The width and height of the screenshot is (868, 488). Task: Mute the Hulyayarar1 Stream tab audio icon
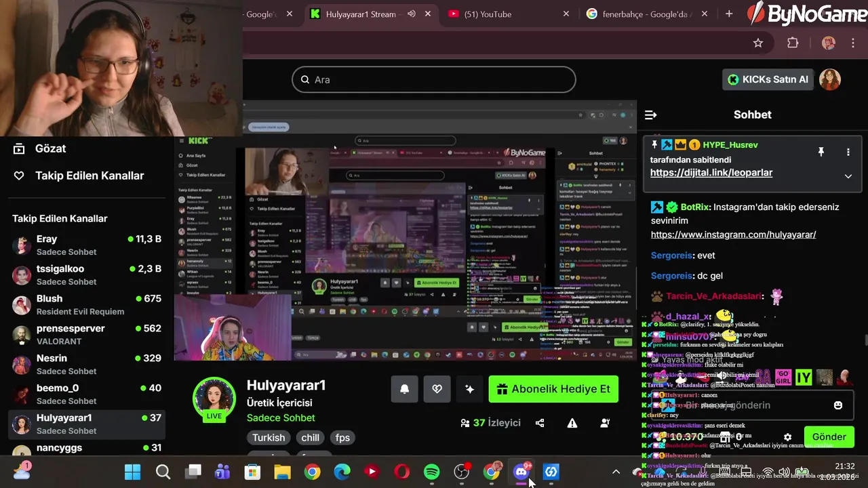coord(411,14)
